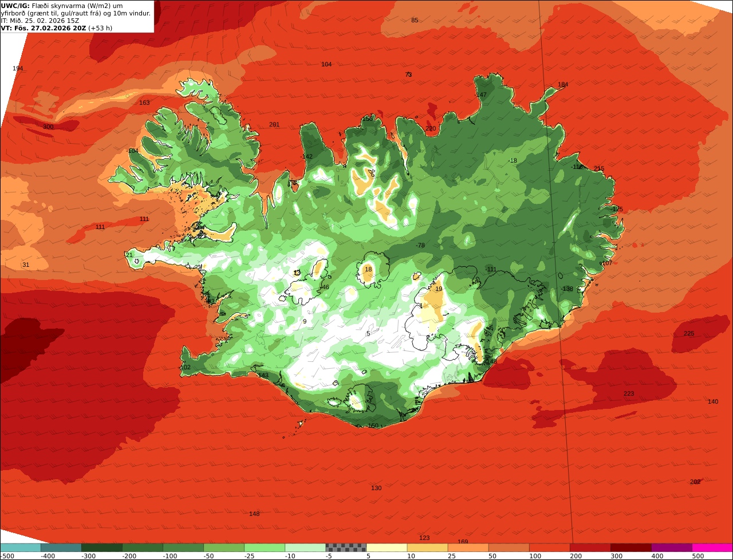Click the map value -138
This screenshot has width=733, height=560.
tap(566, 289)
